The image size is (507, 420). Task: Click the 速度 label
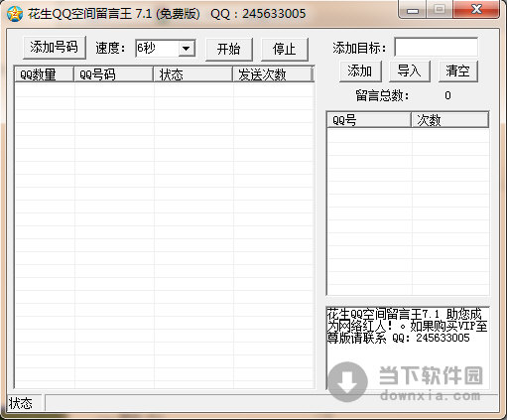(x=110, y=49)
